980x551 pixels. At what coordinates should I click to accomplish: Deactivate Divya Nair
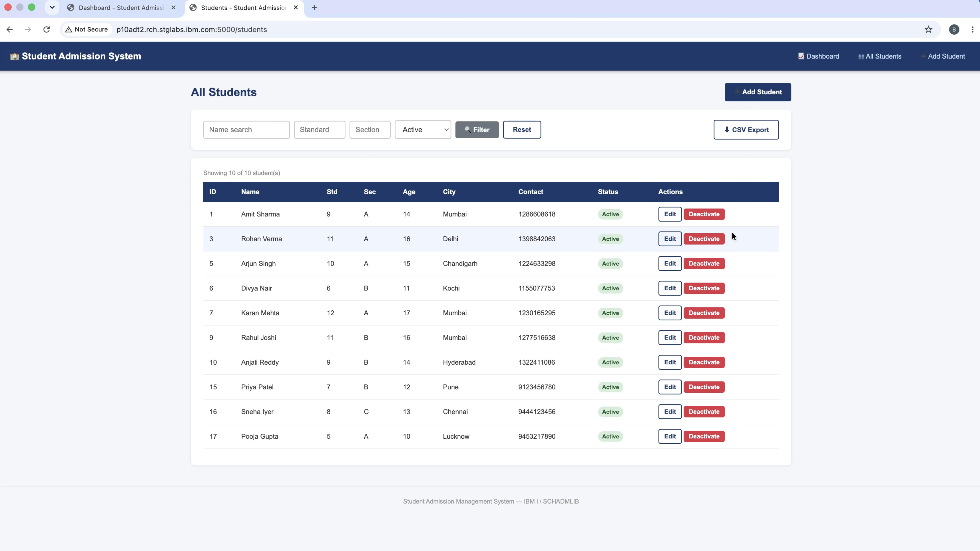(x=704, y=288)
